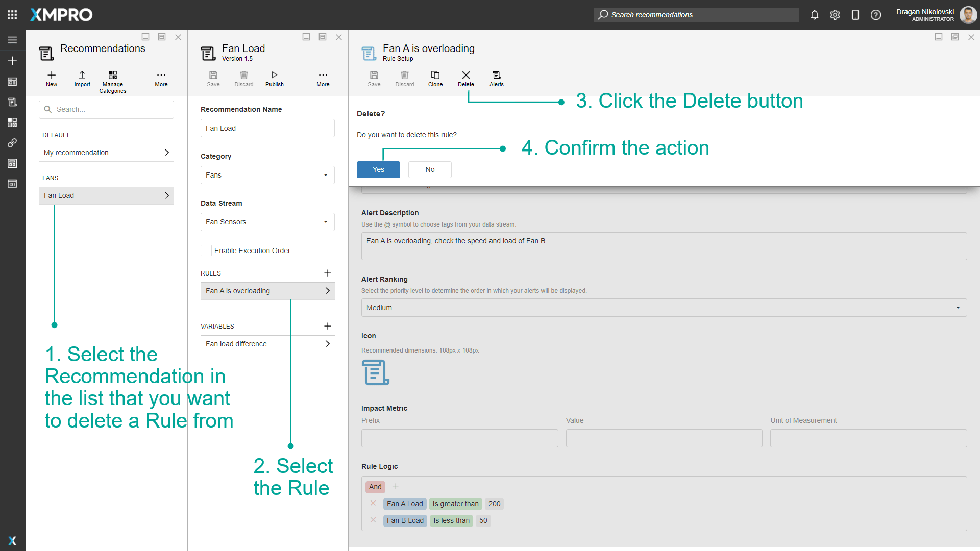Click the Delete icon in Rule Setup toolbar
The image size is (980, 551).
click(x=465, y=79)
